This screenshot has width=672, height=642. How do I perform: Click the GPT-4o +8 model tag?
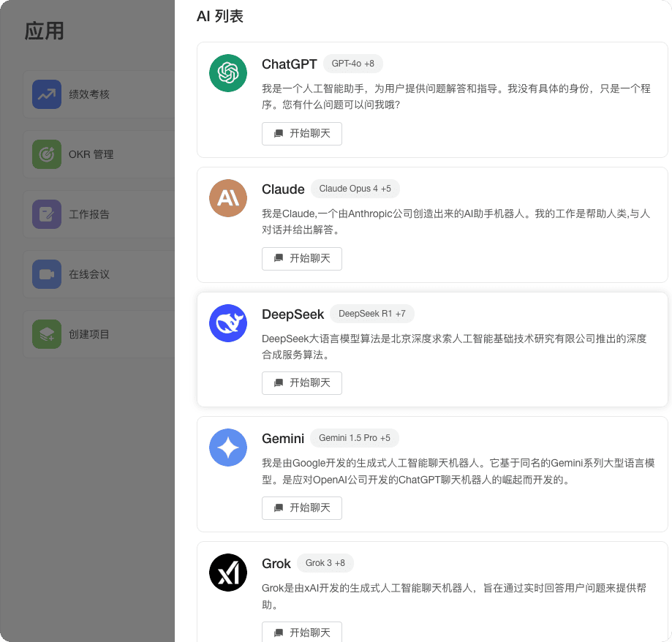tap(352, 64)
